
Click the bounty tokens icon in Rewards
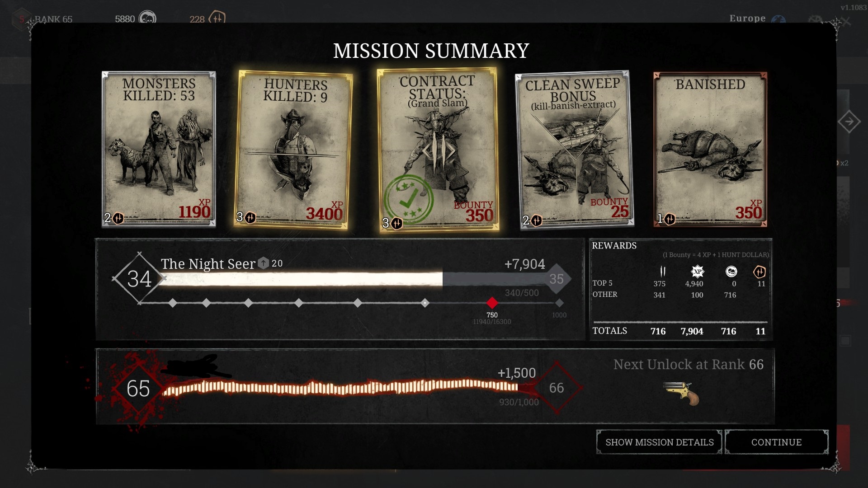(662, 272)
